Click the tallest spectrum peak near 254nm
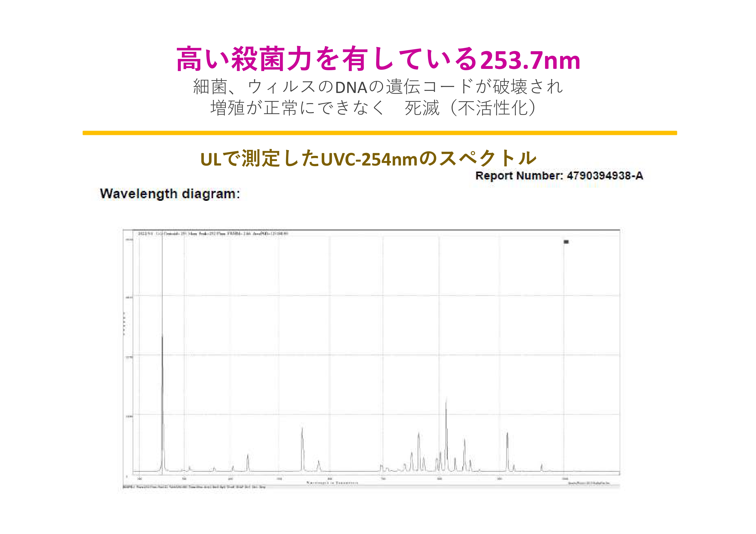Screen dimensions: 756x534 click(x=162, y=362)
